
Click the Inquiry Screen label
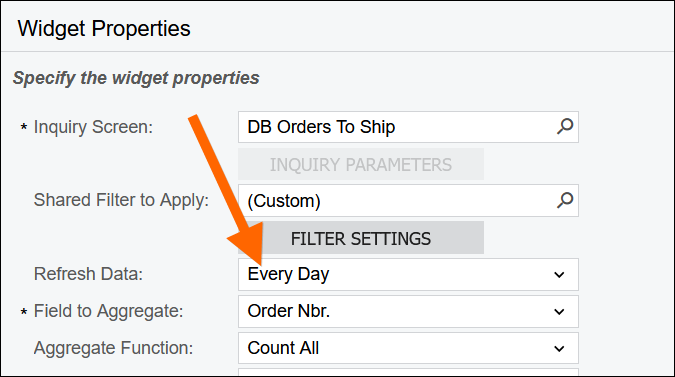click(x=93, y=127)
